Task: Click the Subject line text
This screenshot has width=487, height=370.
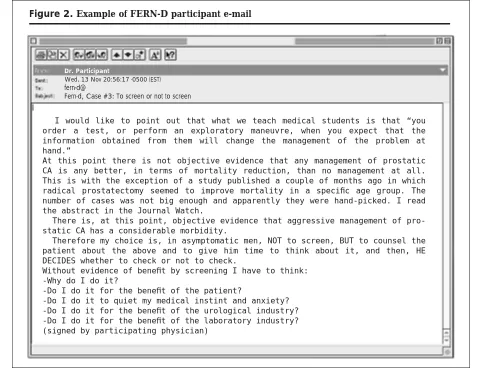Action: tap(128, 96)
